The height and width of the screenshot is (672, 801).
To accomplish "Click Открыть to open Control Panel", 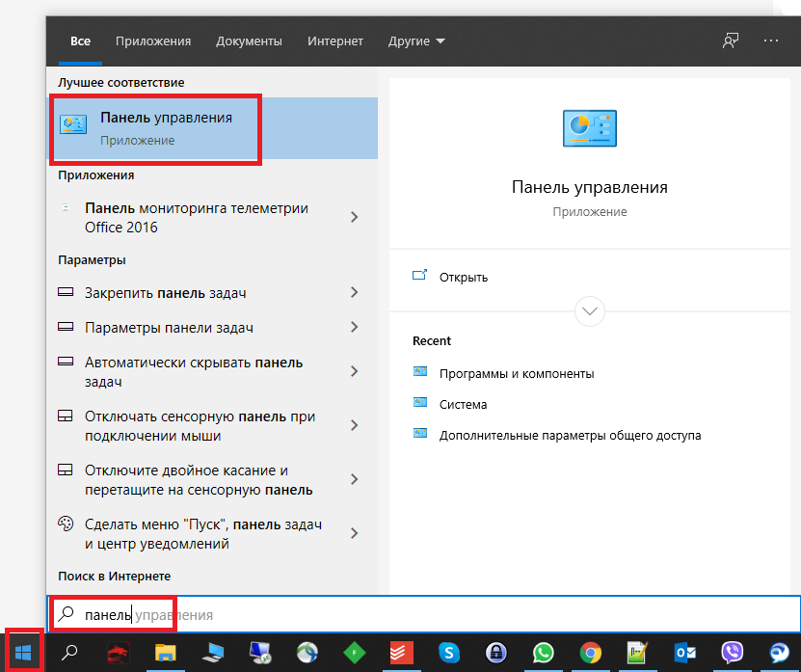I will (464, 277).
